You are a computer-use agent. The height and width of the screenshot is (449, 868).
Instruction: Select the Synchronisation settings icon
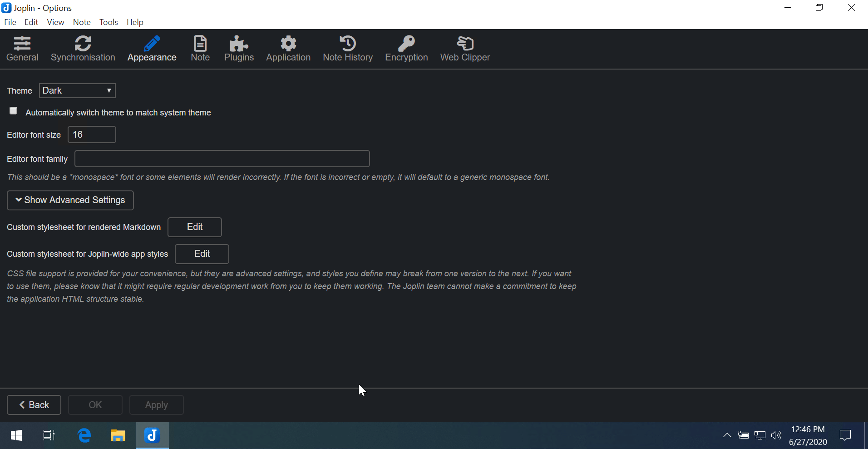83,49
